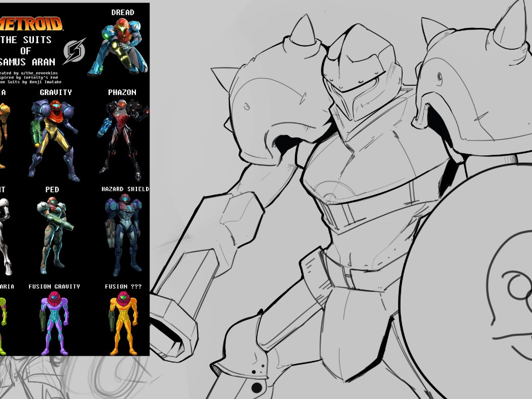Click the "SAMUS ARAN" title text
Image resolution: width=532 pixels, height=399 pixels.
tap(27, 62)
